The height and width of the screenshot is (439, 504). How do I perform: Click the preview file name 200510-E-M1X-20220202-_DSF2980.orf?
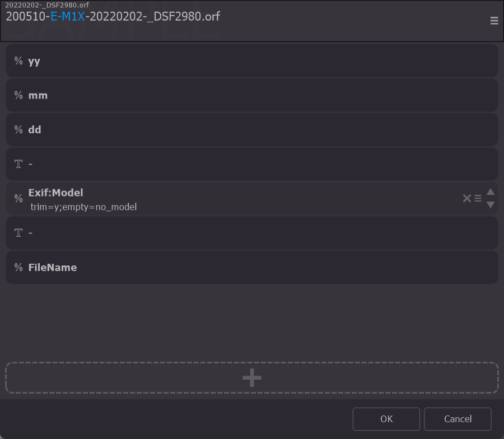click(x=113, y=16)
